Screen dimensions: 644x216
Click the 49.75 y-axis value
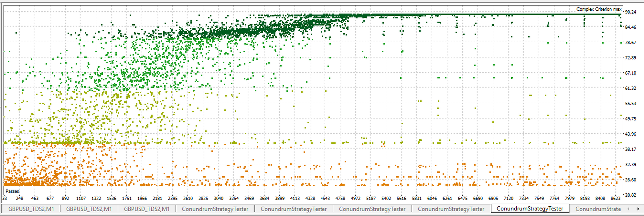(x=632, y=119)
